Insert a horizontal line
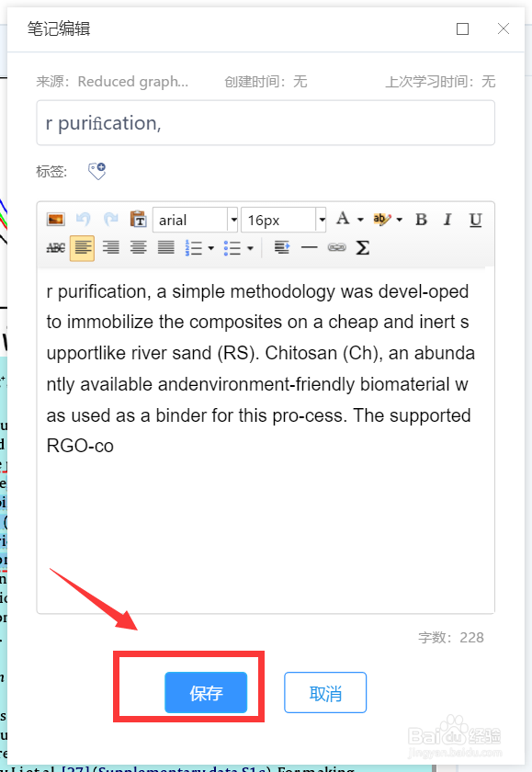Image resolution: width=532 pixels, height=772 pixels. tap(310, 247)
